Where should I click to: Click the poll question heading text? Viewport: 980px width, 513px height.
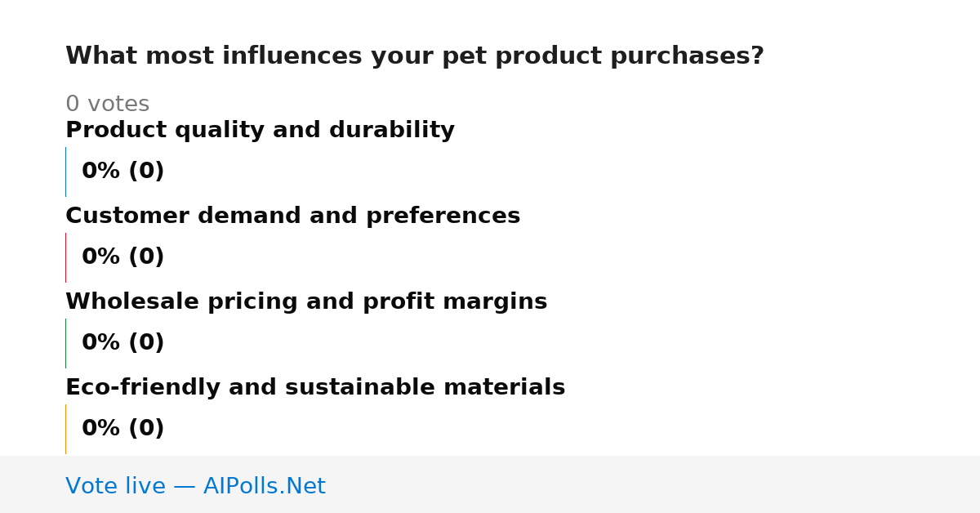tap(415, 56)
